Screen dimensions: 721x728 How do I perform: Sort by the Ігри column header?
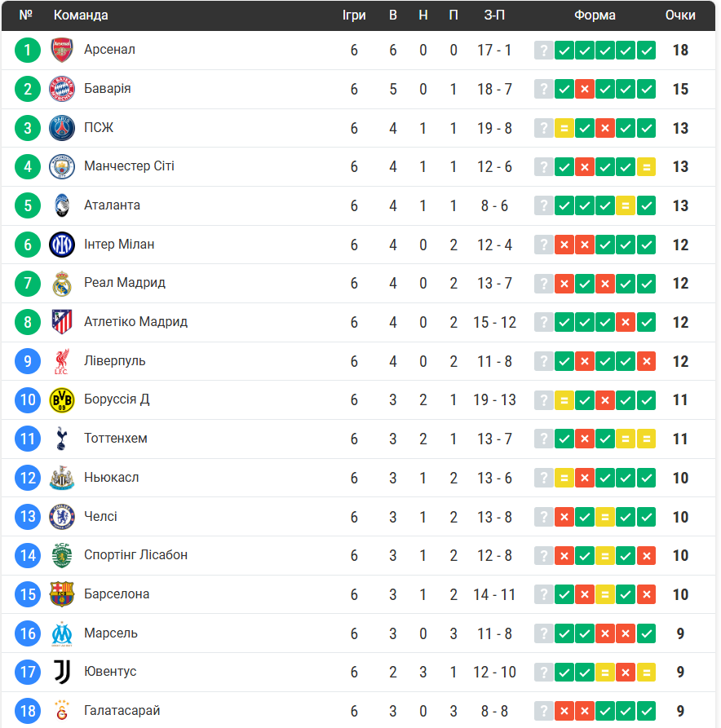[354, 15]
